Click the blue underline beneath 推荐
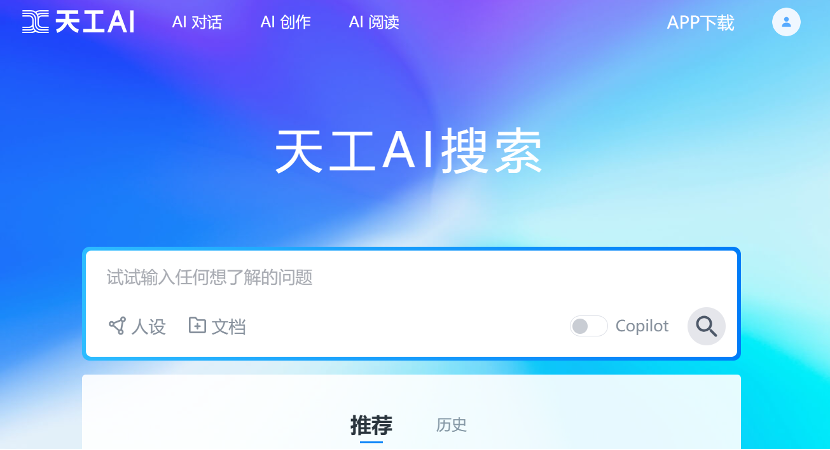 [x=371, y=442]
